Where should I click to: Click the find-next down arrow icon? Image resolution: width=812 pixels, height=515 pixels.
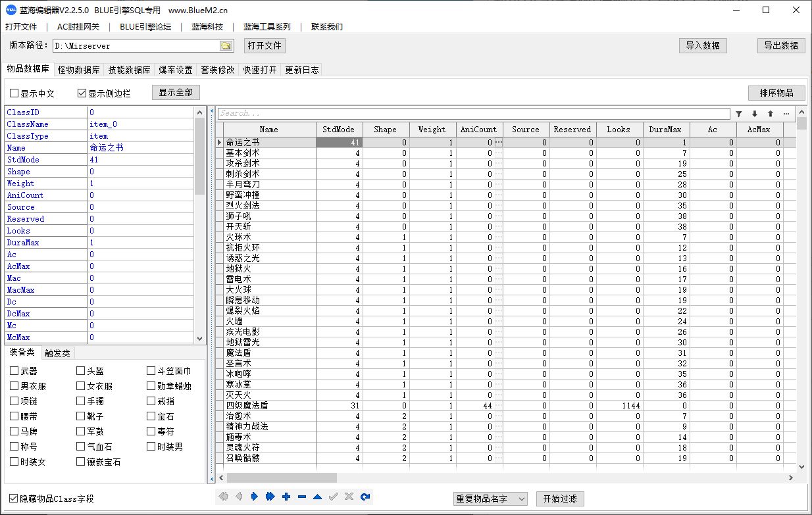tap(755, 114)
